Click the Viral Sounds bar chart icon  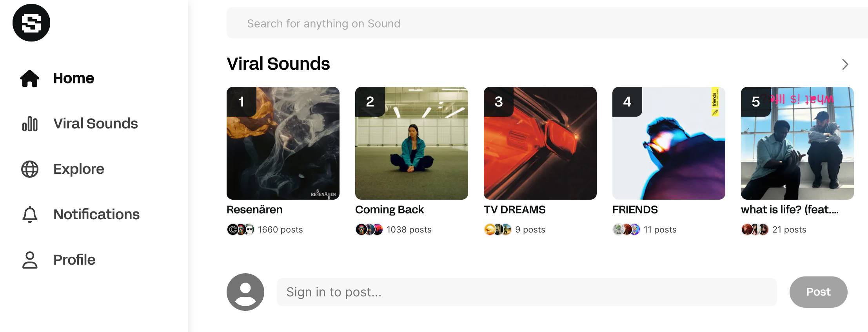point(30,124)
